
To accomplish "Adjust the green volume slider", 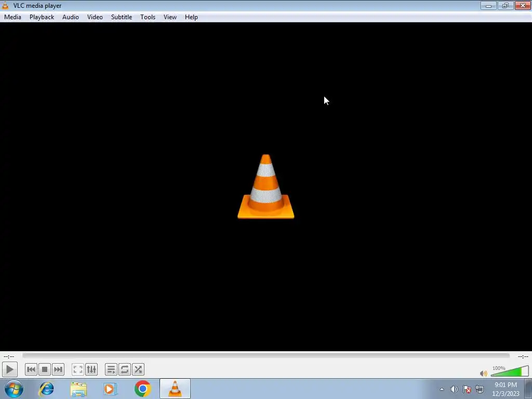I will click(510, 371).
